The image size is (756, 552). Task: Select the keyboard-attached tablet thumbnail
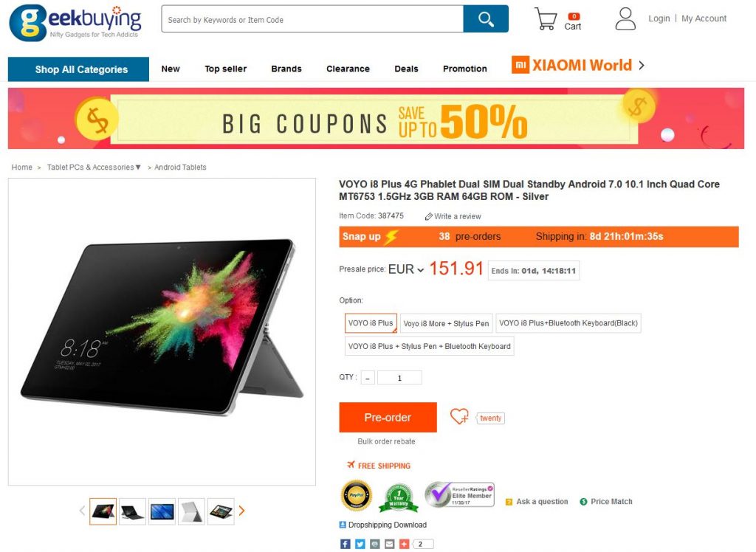tap(133, 511)
